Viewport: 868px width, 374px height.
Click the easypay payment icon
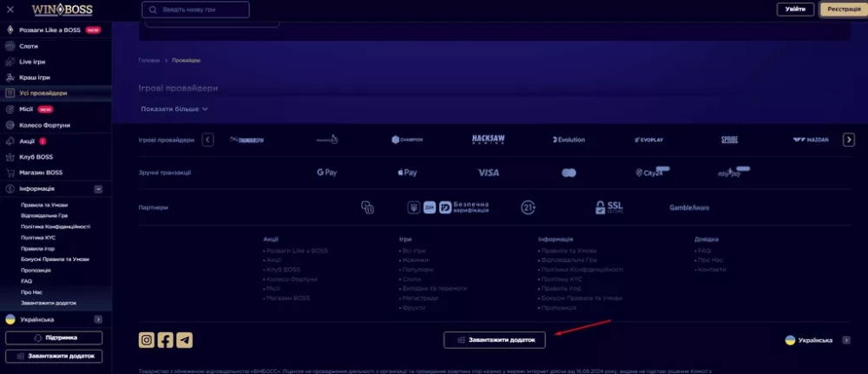click(x=733, y=172)
